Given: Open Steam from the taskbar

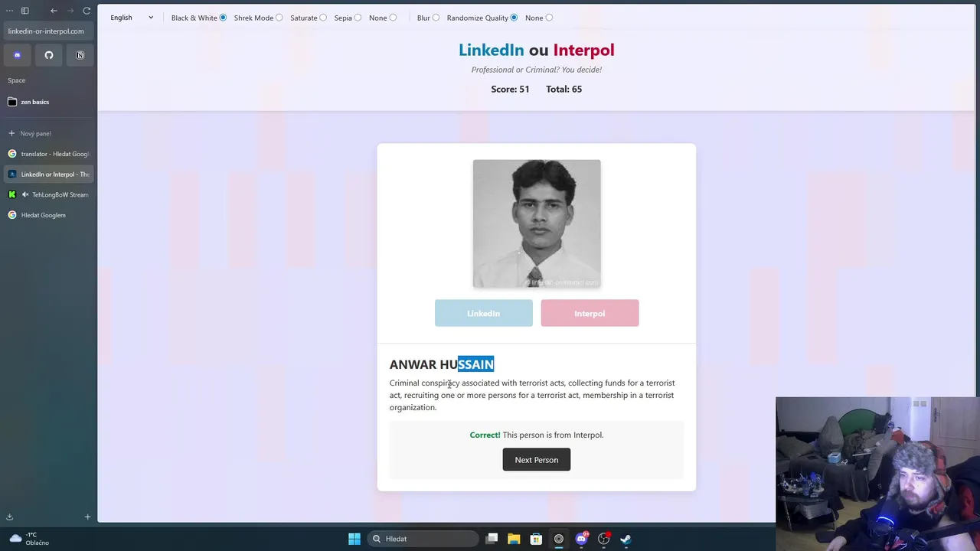Looking at the screenshot, I should click(x=626, y=539).
